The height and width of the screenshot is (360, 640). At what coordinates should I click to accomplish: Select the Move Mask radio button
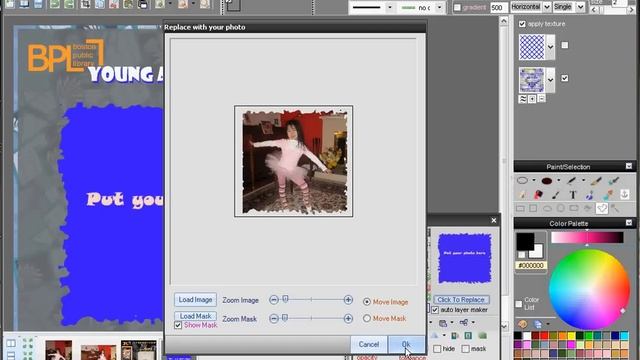tap(367, 318)
